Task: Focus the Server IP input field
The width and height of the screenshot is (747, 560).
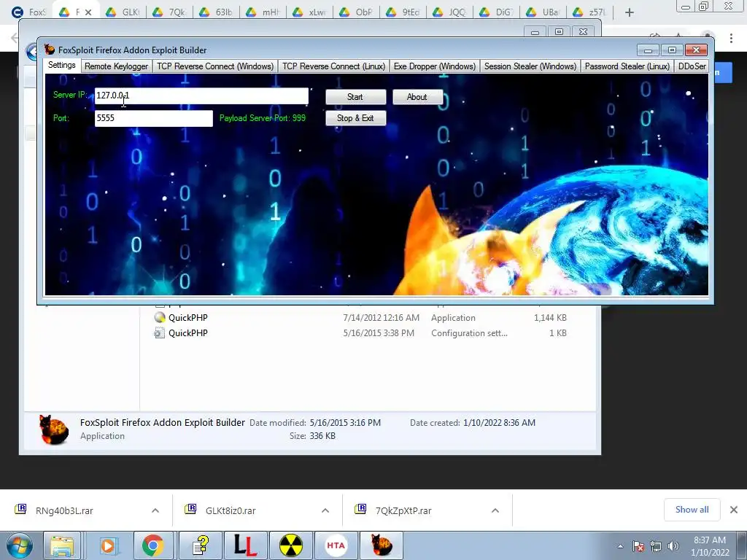Action: 201,96
